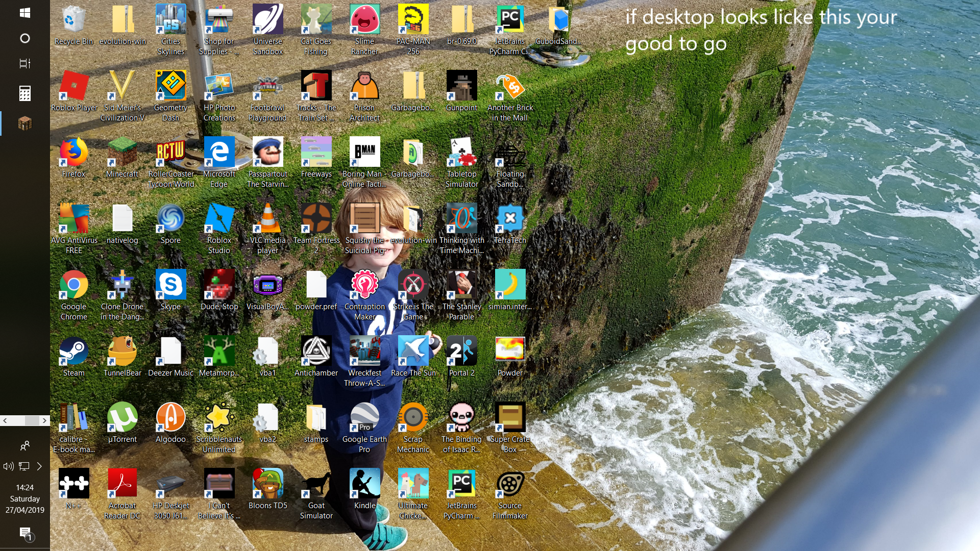Open VLC media player shortcut

tap(267, 219)
